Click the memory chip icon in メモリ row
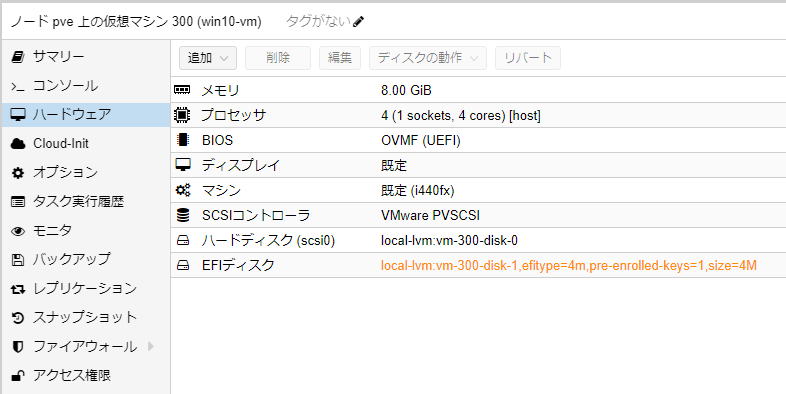The height and width of the screenshot is (394, 786). [182, 90]
